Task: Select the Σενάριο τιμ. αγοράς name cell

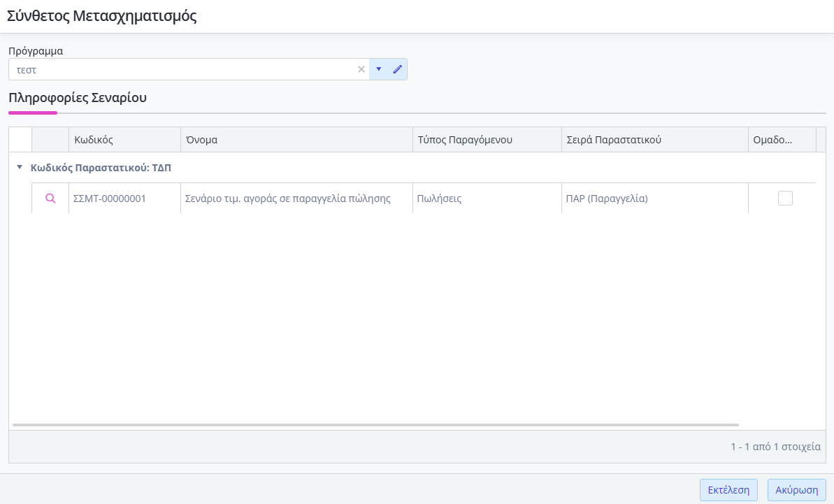Action: [x=287, y=199]
